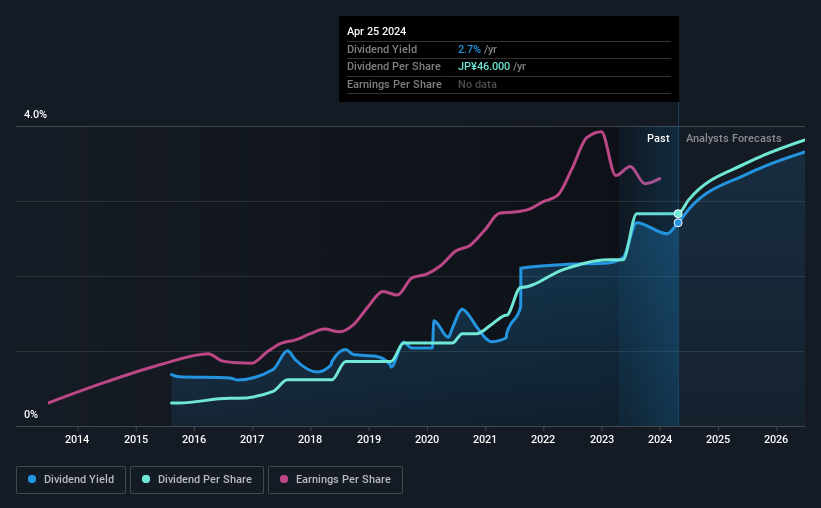
Task: Click the 2022 x-axis label
Action: coord(543,439)
